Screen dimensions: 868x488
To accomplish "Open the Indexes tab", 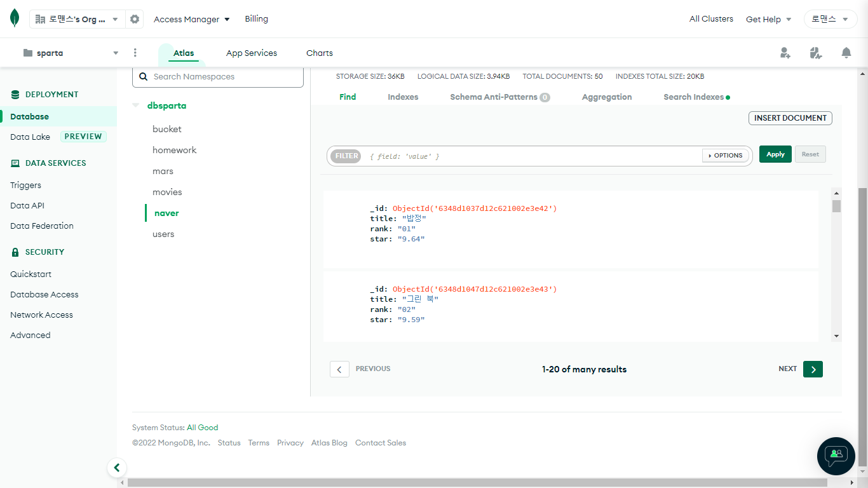I will (x=403, y=97).
